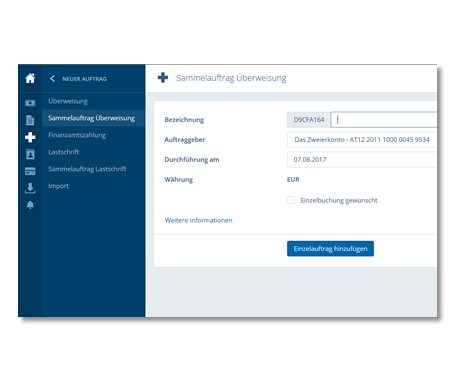The image size is (455, 380).
Task: Open the notifications bell icon
Action: click(30, 205)
